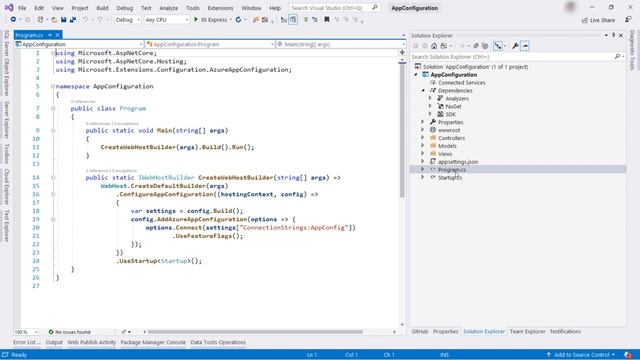This screenshot has height=360, width=640.
Task: Click the Undo arrow icon in the toolbar
Action: click(85, 20)
